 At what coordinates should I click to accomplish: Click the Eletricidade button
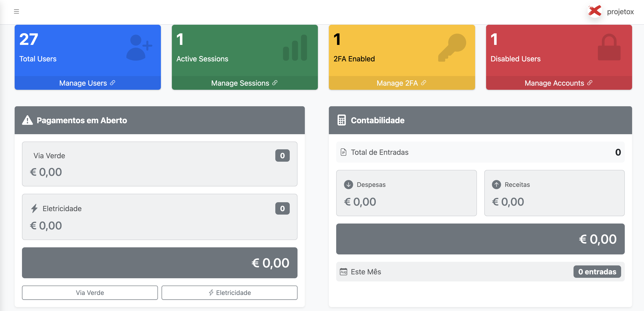coord(229,292)
